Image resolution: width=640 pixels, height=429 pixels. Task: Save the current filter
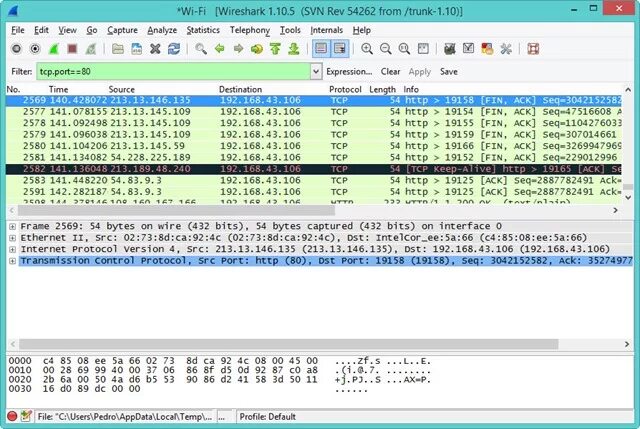(x=449, y=71)
